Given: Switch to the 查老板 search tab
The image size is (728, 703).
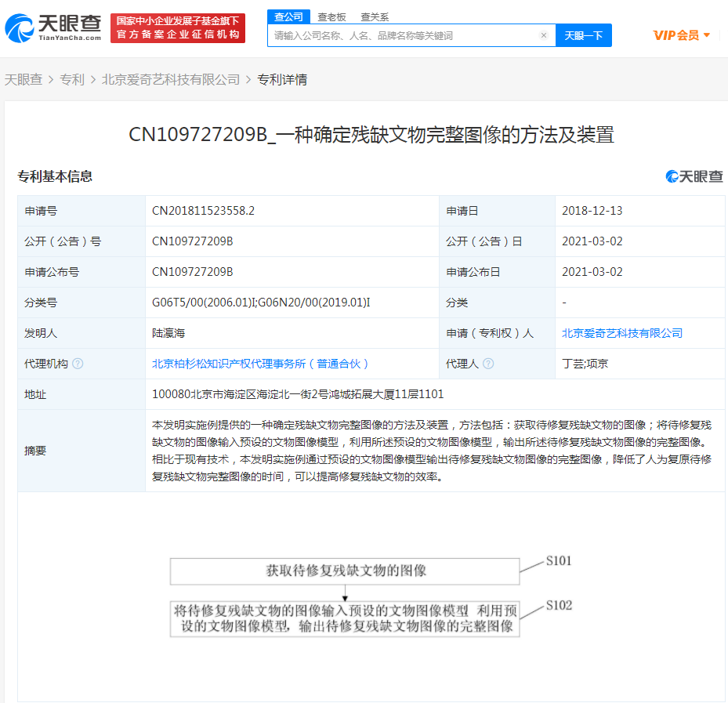Looking at the screenshot, I should pos(331,16).
